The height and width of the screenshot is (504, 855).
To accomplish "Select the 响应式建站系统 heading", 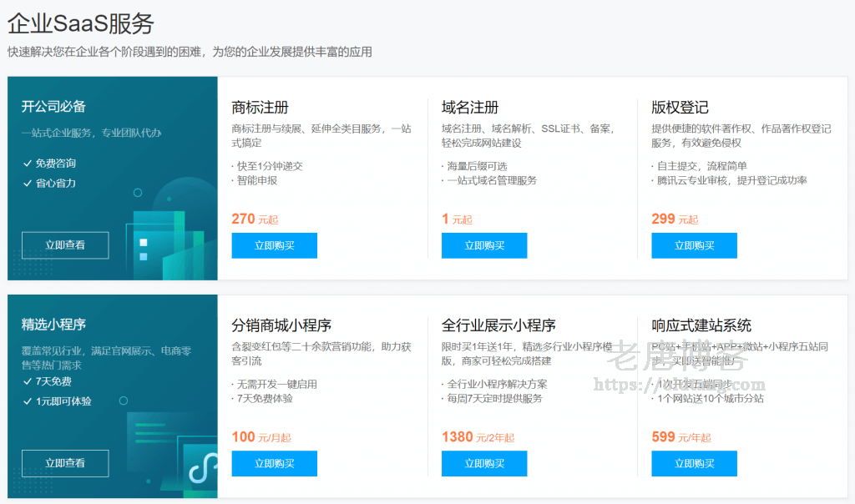I will pyautogui.click(x=701, y=325).
